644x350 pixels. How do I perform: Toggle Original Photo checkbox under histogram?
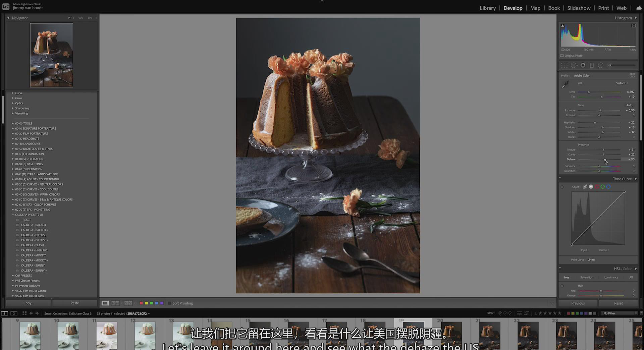[x=562, y=56]
